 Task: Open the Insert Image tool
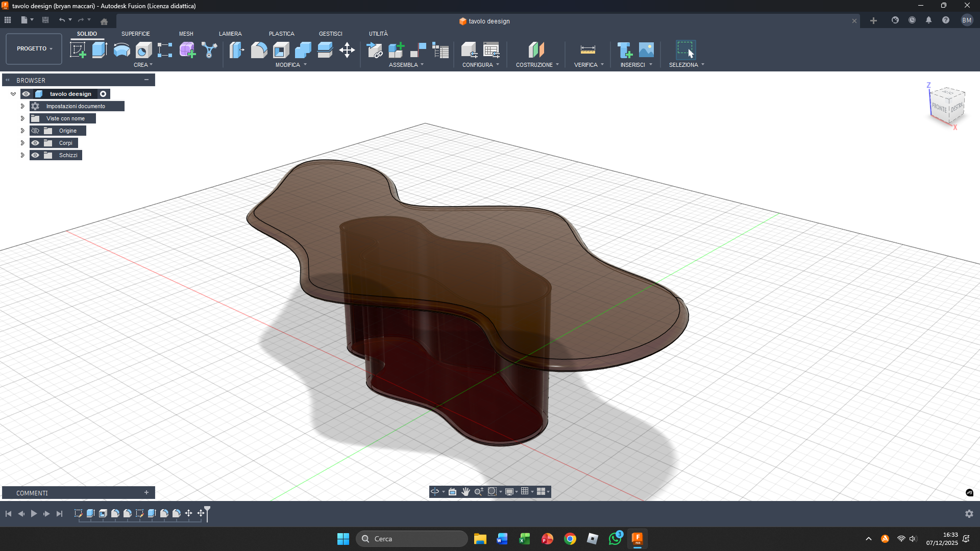pyautogui.click(x=646, y=50)
